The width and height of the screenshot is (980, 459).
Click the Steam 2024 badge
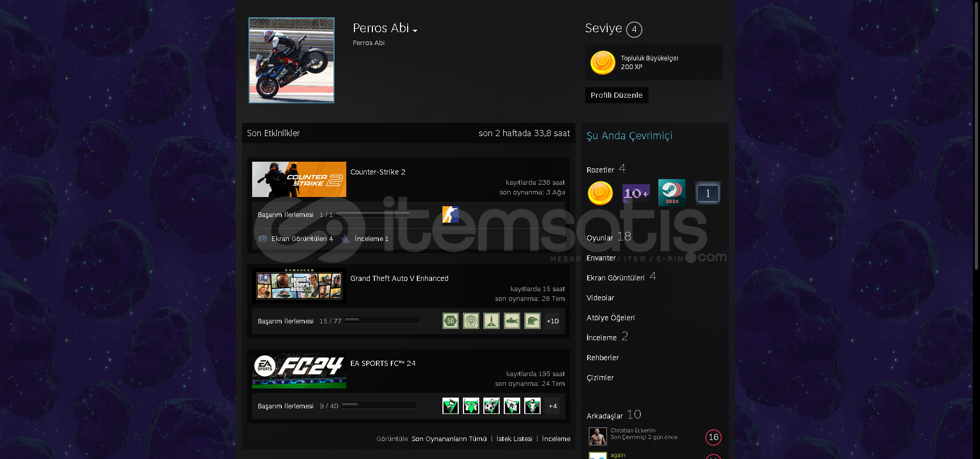pos(672,193)
